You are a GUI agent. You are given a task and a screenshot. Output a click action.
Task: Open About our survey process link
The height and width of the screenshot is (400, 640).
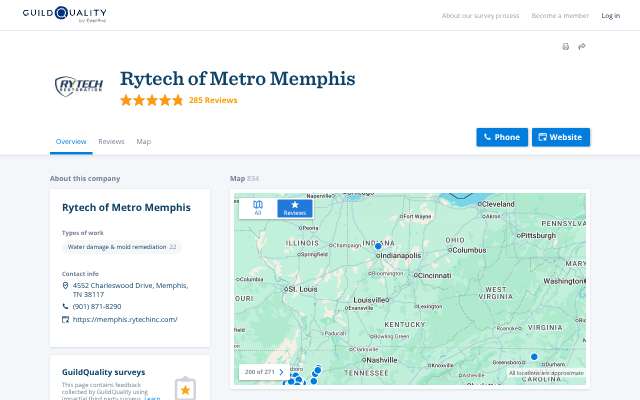pos(480,16)
